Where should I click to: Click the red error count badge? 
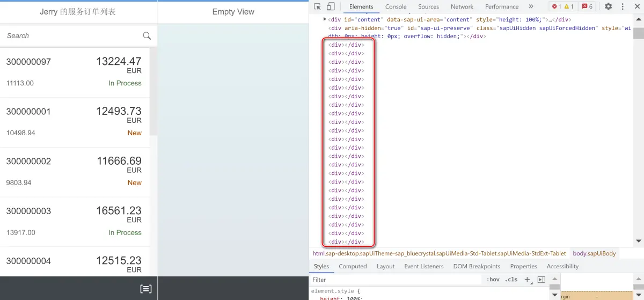[x=556, y=6]
